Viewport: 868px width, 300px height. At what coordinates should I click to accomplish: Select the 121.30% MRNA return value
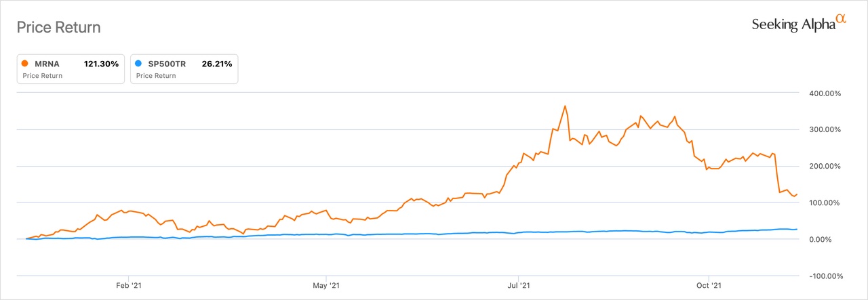click(x=101, y=64)
